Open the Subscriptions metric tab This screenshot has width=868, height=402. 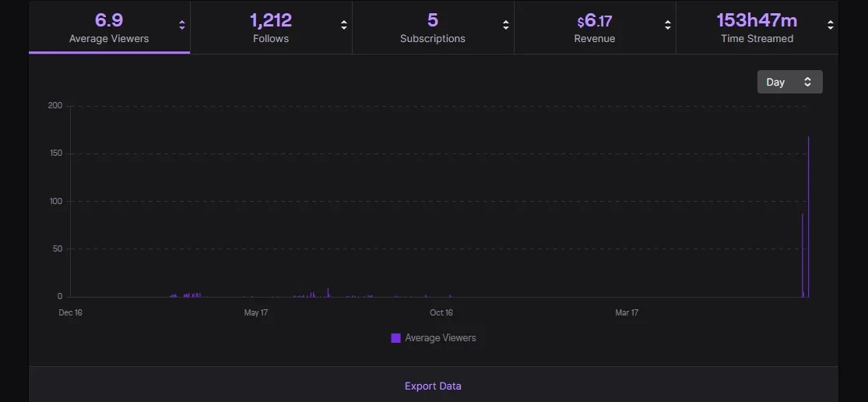pos(432,27)
